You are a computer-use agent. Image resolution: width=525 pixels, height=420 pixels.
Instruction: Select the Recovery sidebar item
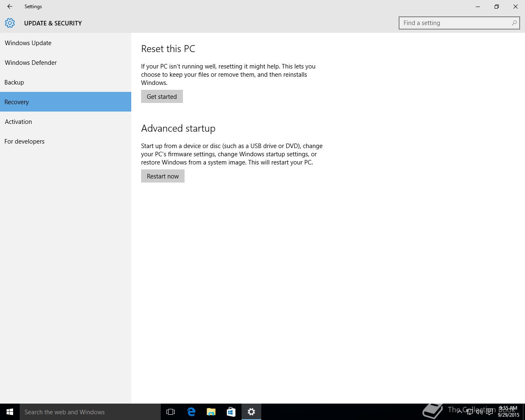66,102
